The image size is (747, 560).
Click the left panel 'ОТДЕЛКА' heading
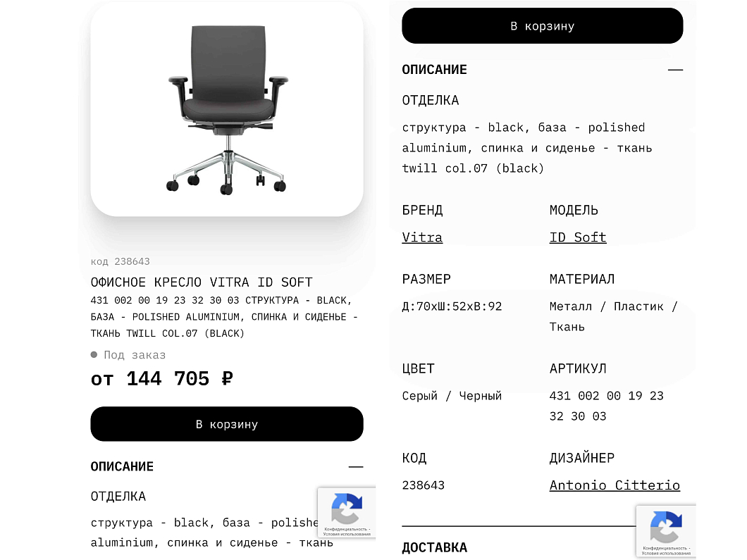[x=118, y=497]
